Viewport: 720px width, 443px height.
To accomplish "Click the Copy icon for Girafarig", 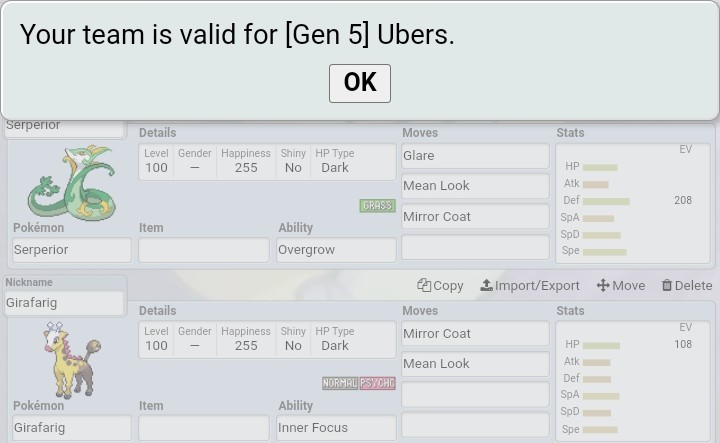I will (424, 285).
